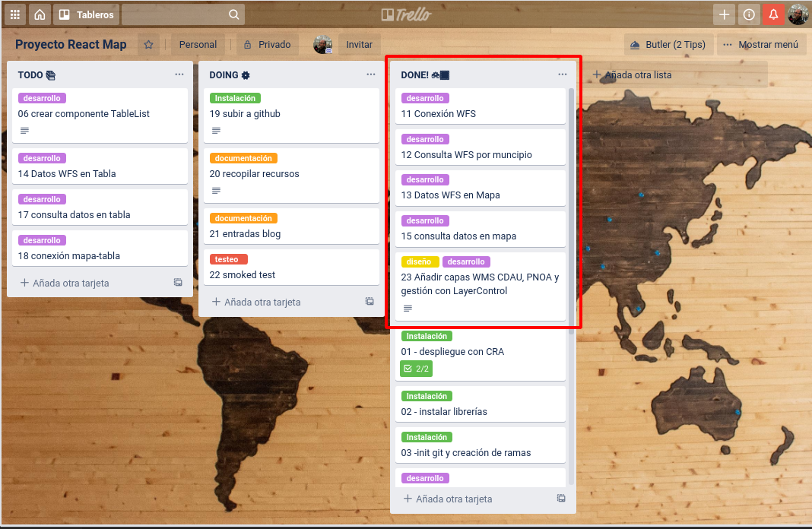Open Butler with the 2 Tips button
Viewport: 812px width, 529px height.
pyautogui.click(x=668, y=44)
